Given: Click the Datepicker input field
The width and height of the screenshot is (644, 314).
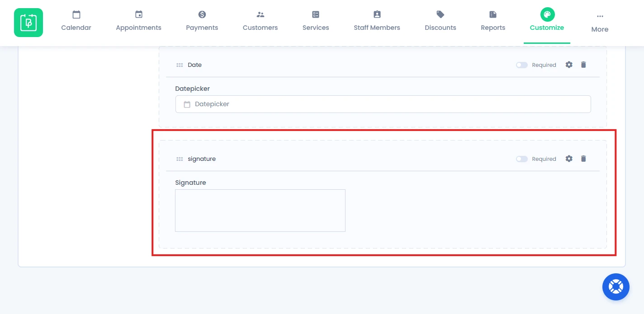Looking at the screenshot, I should (x=383, y=104).
